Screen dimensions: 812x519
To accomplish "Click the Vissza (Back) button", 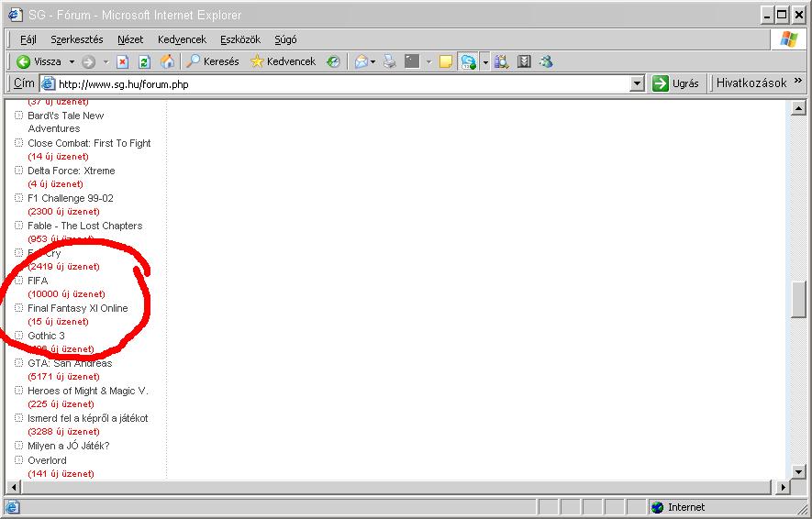I will [39, 61].
